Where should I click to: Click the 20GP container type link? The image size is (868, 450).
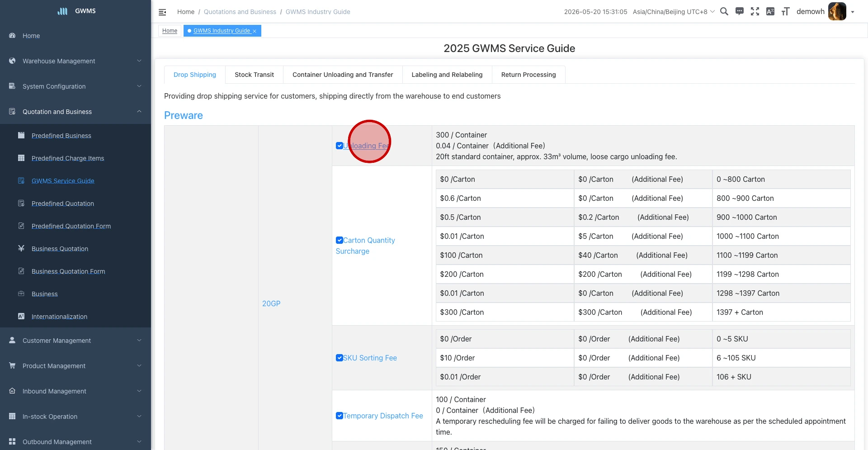pos(271,303)
